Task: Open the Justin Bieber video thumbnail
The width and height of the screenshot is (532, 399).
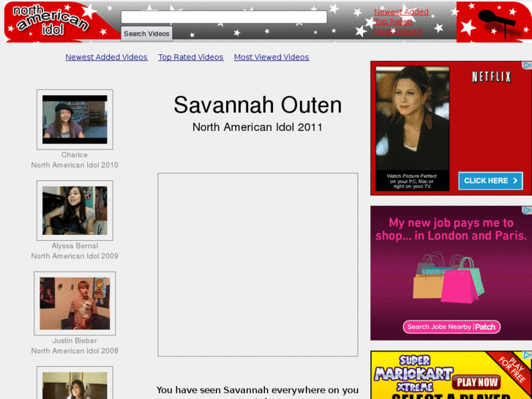Action: point(75,303)
